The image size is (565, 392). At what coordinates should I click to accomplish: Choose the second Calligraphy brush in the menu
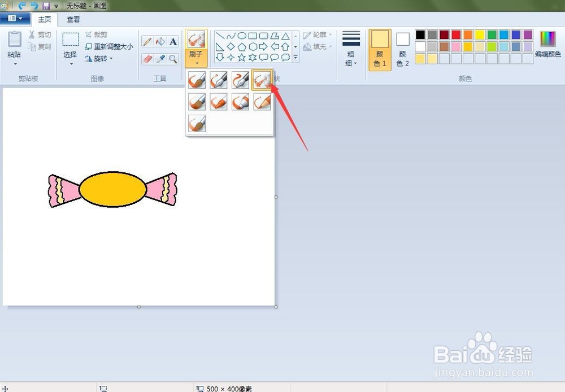tap(240, 80)
